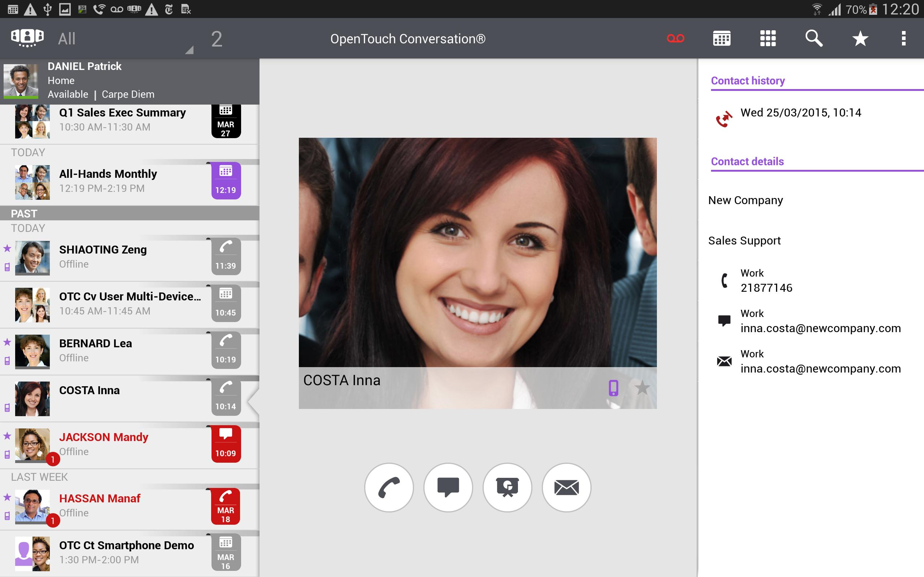Toggle the favorite star on COSTA Inna's photo card

[x=643, y=388]
